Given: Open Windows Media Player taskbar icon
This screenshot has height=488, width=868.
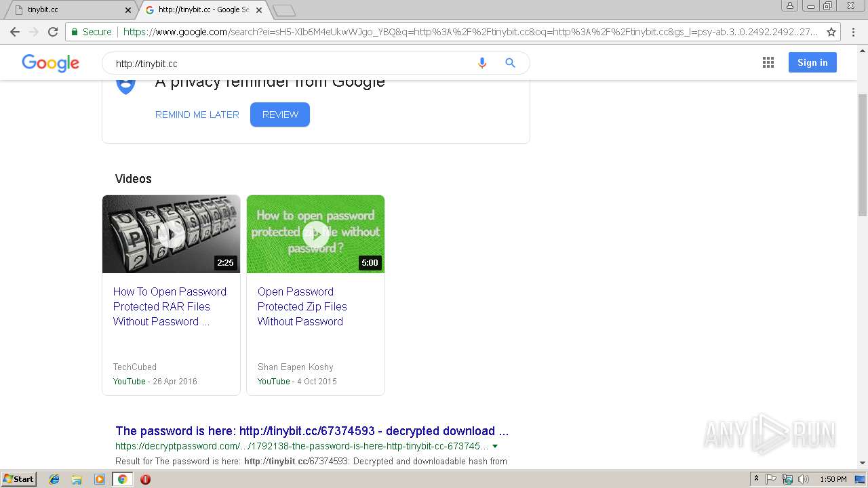Looking at the screenshot, I should click(100, 479).
